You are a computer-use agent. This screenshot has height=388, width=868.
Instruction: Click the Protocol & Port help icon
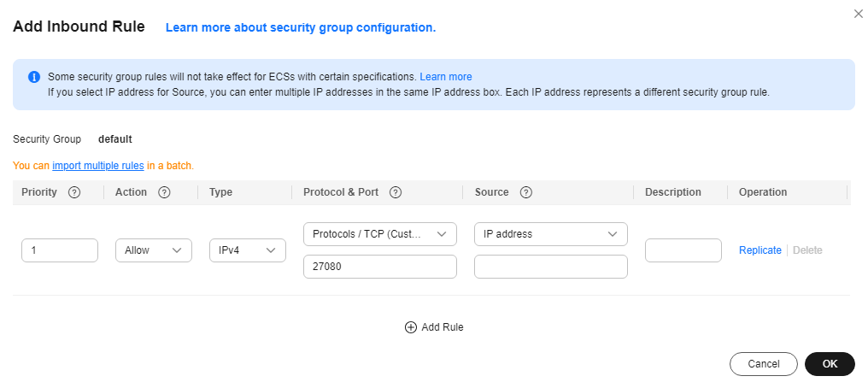pos(396,192)
